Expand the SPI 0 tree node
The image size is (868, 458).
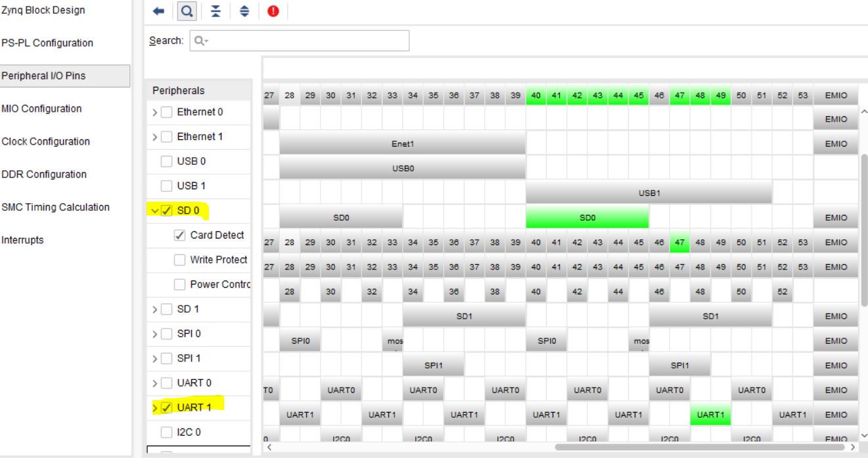(x=155, y=334)
